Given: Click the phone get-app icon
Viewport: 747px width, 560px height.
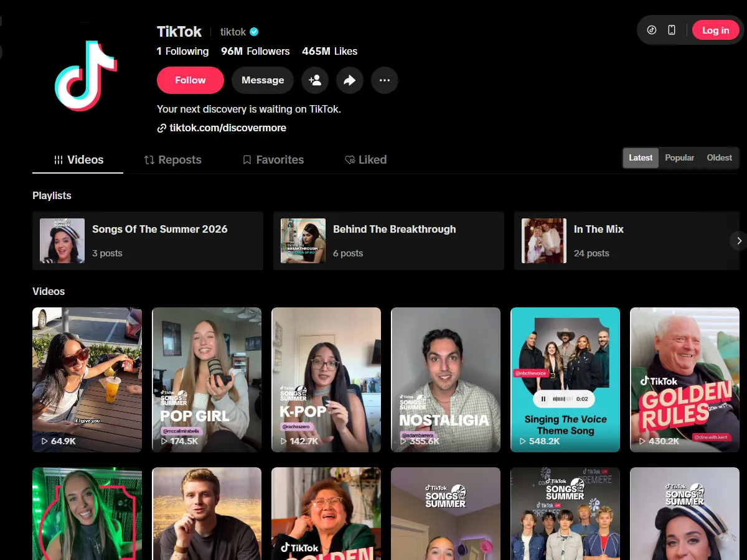Looking at the screenshot, I should click(x=672, y=30).
